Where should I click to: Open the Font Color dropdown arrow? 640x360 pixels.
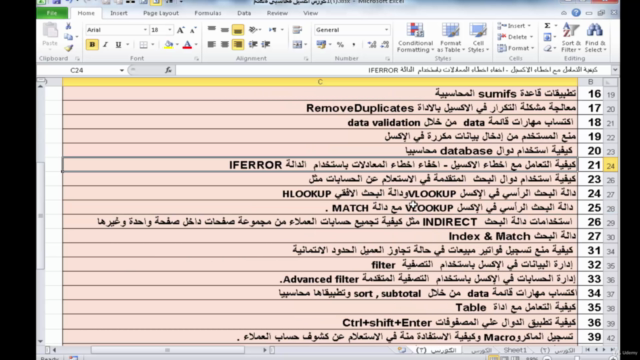(196, 44)
